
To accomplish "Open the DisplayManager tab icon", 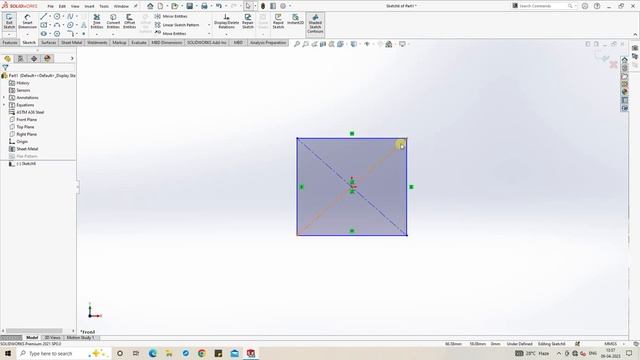I will pos(47,59).
